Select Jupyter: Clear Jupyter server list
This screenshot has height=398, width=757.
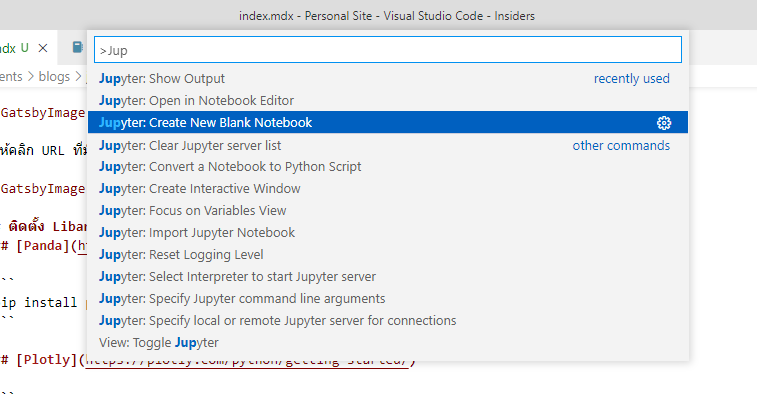pyautogui.click(x=388, y=145)
